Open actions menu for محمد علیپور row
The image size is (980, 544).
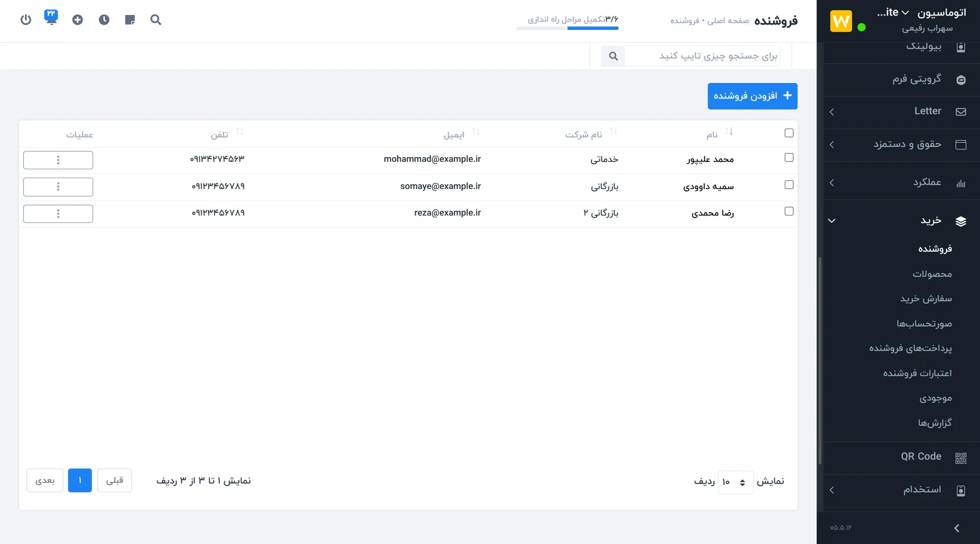58,160
